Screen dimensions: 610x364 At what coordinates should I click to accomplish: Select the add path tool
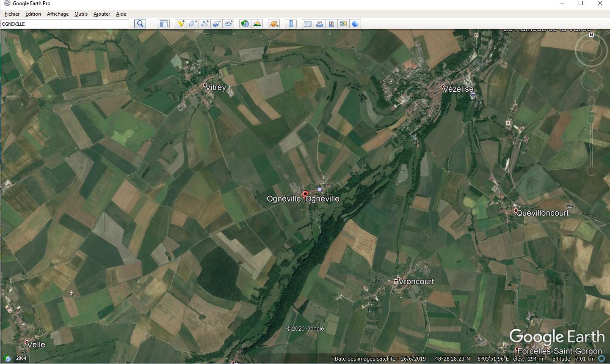click(204, 24)
